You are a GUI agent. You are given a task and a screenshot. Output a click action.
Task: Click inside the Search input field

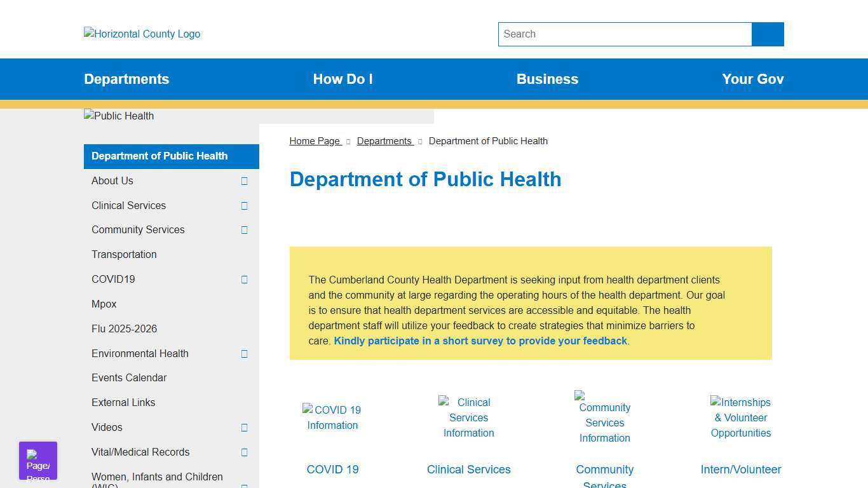pos(625,34)
